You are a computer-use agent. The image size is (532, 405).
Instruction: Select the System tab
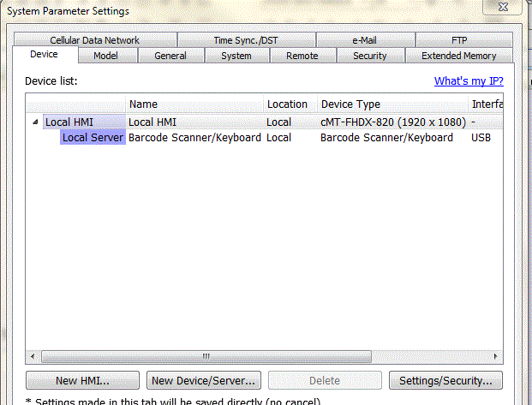236,56
